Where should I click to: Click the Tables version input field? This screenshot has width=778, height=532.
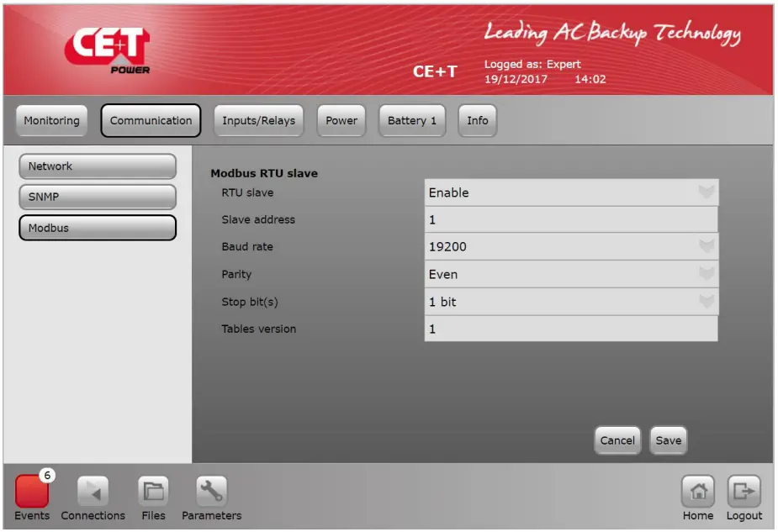(571, 329)
